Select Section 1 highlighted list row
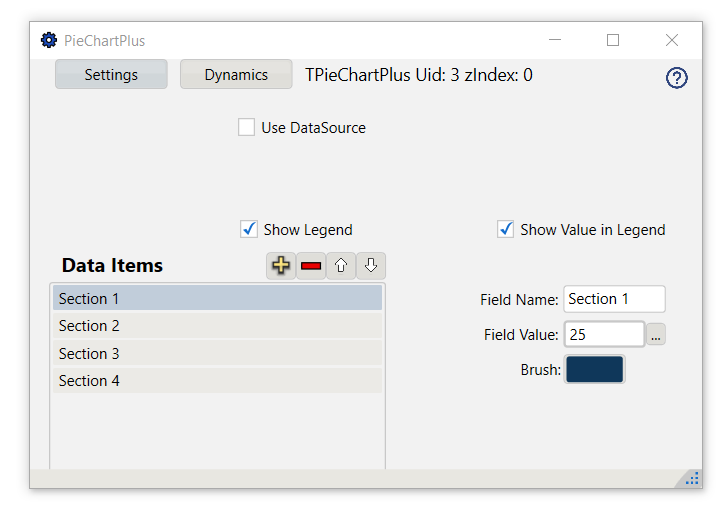 point(217,298)
